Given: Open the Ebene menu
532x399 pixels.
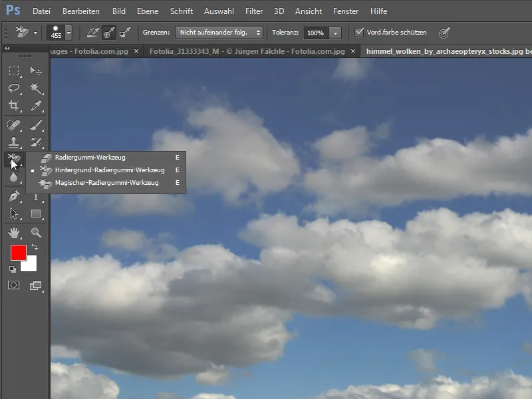Looking at the screenshot, I should (x=148, y=11).
